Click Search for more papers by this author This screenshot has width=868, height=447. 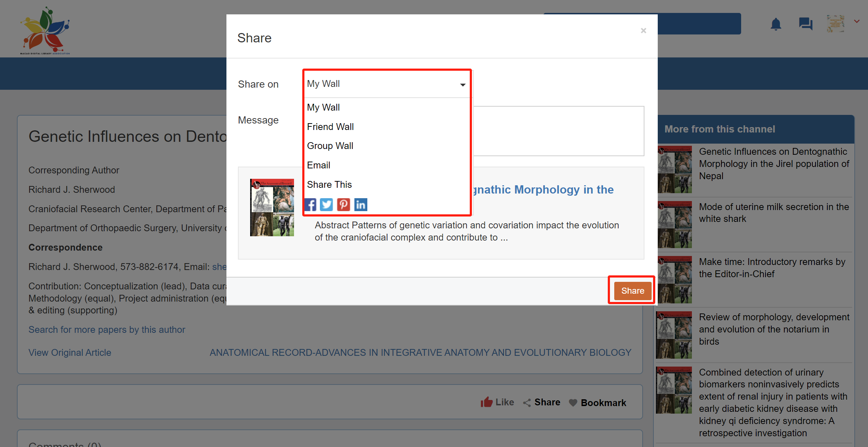pyautogui.click(x=107, y=330)
